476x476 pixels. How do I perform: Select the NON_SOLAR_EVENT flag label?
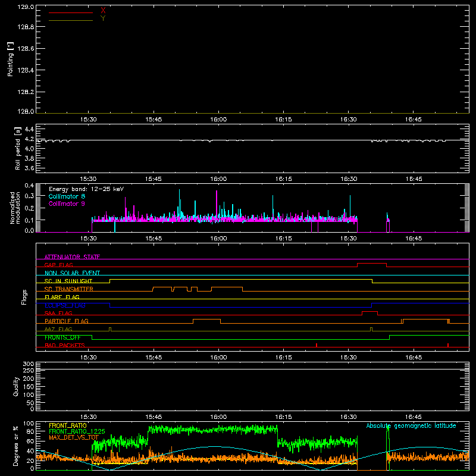click(x=72, y=273)
